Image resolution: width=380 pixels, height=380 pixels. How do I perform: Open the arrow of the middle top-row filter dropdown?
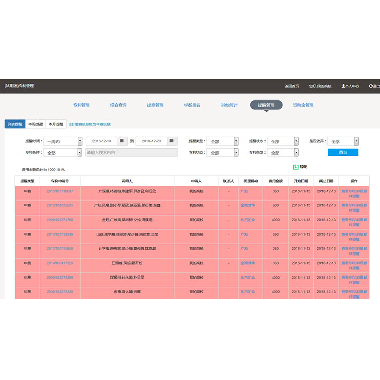(x=296, y=141)
